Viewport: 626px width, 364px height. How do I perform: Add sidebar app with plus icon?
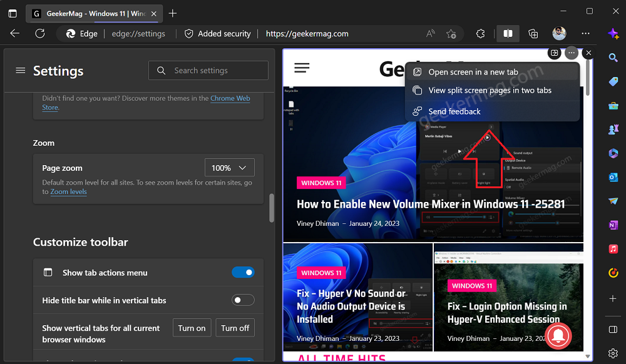[x=613, y=298]
